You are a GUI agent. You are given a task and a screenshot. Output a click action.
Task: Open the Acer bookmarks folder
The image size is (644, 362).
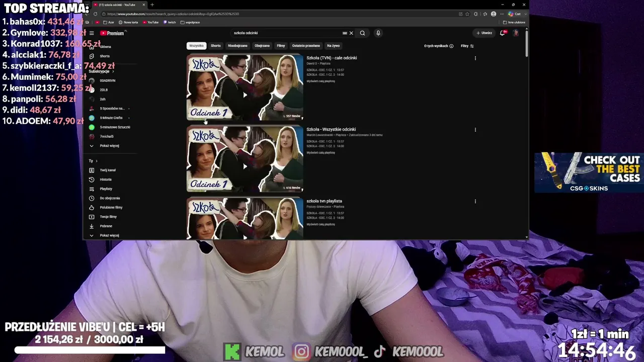(109, 23)
